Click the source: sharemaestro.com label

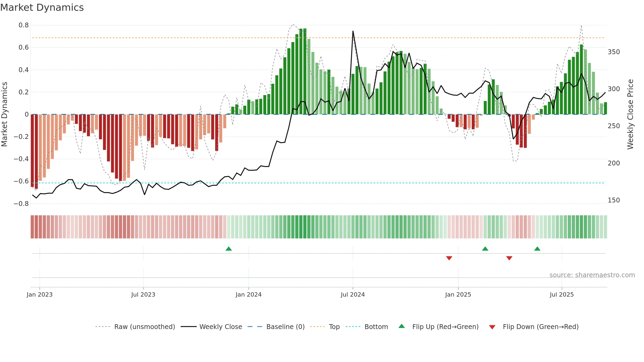point(592,275)
